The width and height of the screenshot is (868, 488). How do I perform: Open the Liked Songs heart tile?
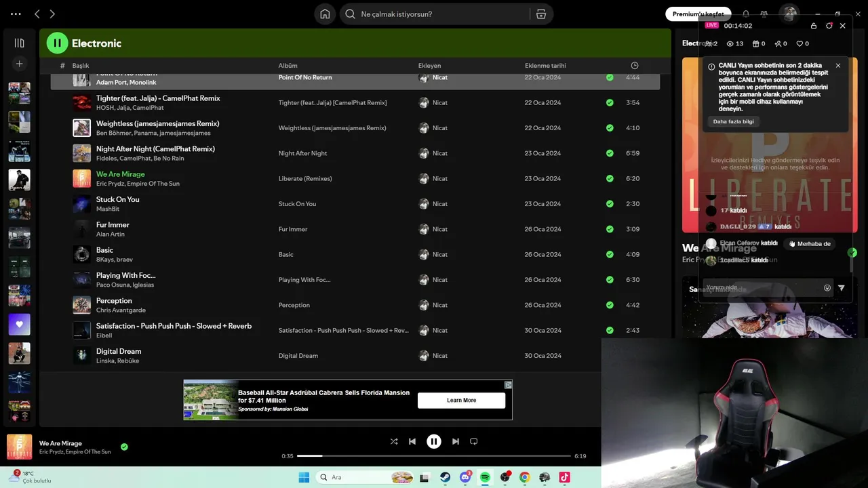coord(19,324)
